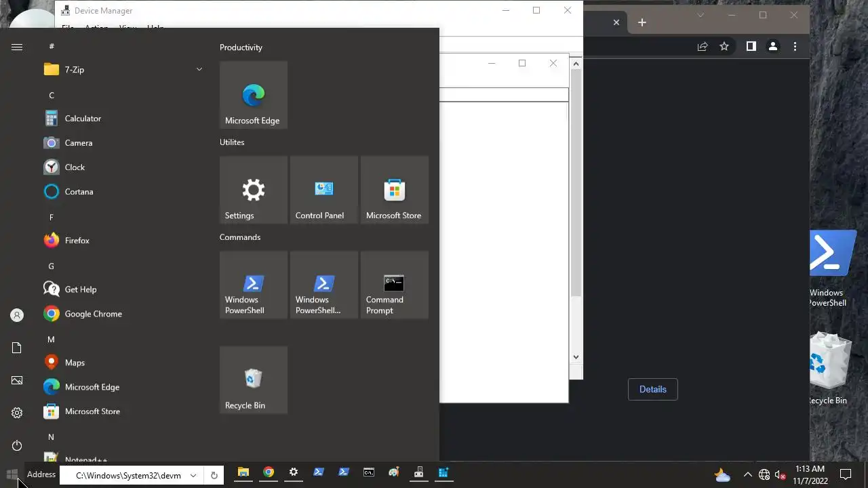Click the weather icon in the taskbar
Viewport: 868px width, 488px height.
pos(722,474)
